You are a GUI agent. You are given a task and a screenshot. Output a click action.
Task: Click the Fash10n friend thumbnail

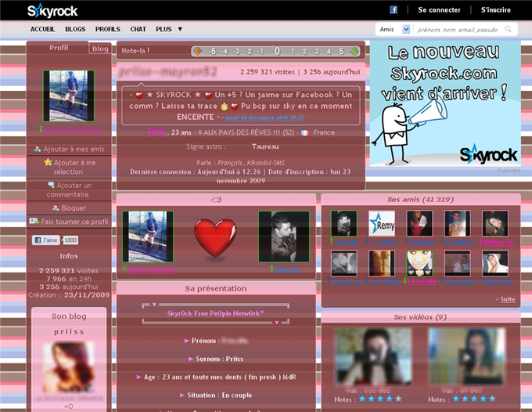click(x=458, y=223)
